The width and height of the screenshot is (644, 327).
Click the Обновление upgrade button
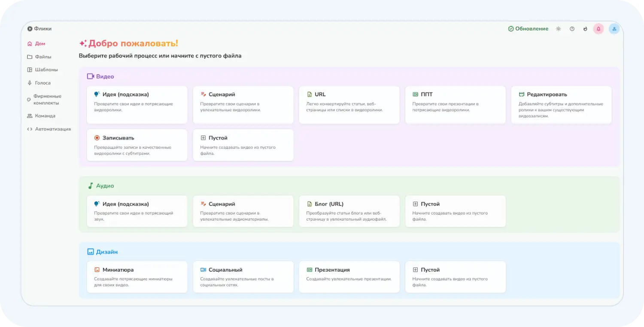point(528,29)
